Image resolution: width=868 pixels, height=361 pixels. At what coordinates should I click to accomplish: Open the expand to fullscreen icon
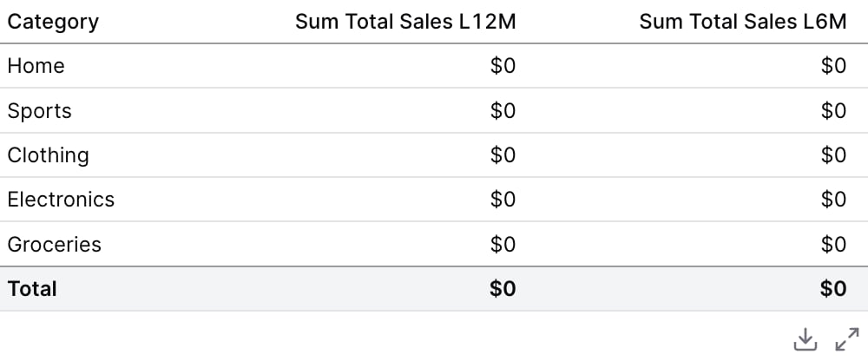[847, 339]
